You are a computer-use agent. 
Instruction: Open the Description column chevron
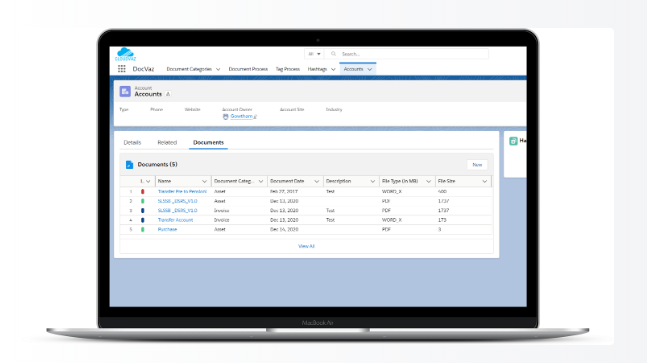click(x=373, y=182)
